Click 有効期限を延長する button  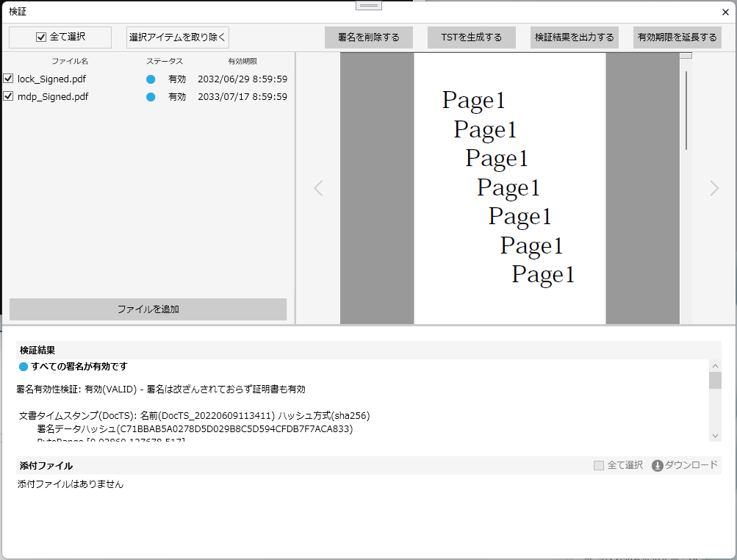[677, 37]
